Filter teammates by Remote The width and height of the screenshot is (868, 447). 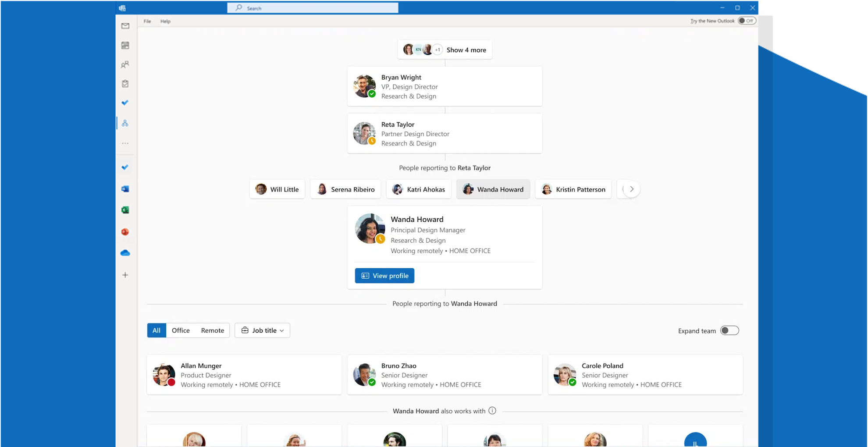(x=212, y=330)
